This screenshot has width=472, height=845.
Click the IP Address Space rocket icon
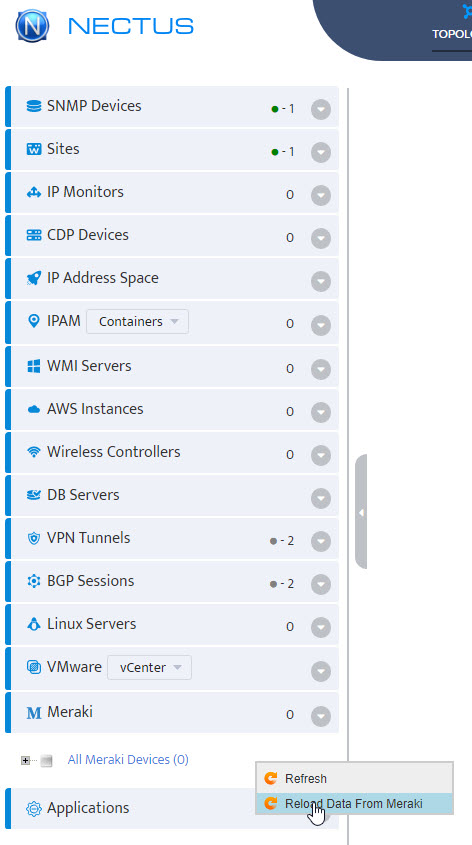[34, 279]
